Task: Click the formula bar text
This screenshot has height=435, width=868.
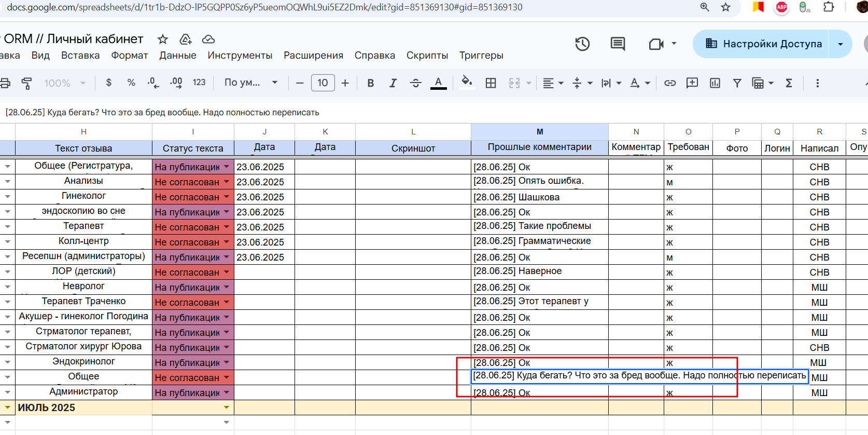Action: (162, 113)
